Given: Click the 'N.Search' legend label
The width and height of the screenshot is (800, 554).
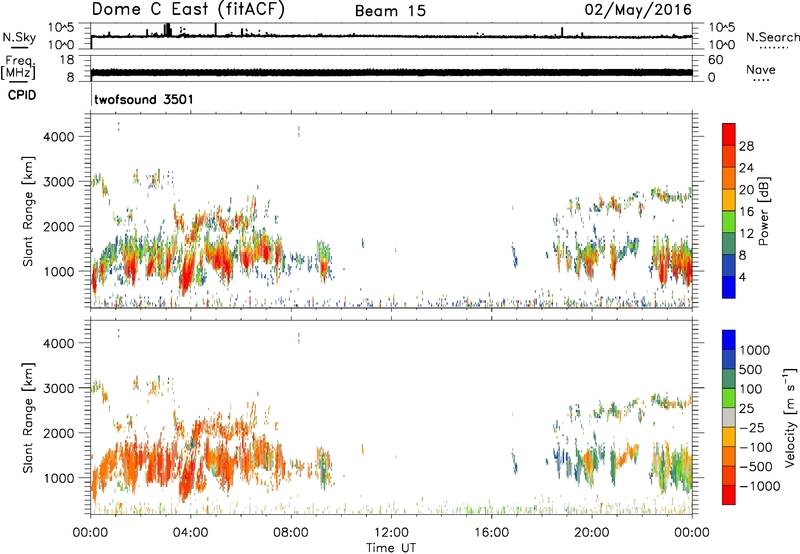Looking at the screenshot, I should 772,37.
